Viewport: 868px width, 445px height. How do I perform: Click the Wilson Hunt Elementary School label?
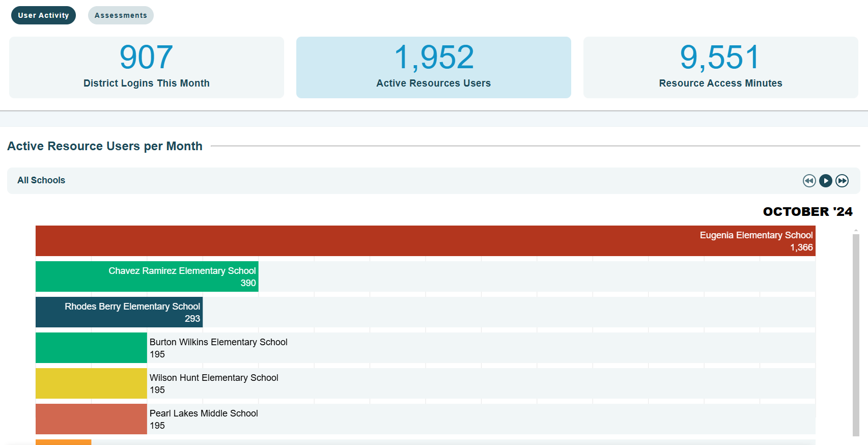coord(214,378)
